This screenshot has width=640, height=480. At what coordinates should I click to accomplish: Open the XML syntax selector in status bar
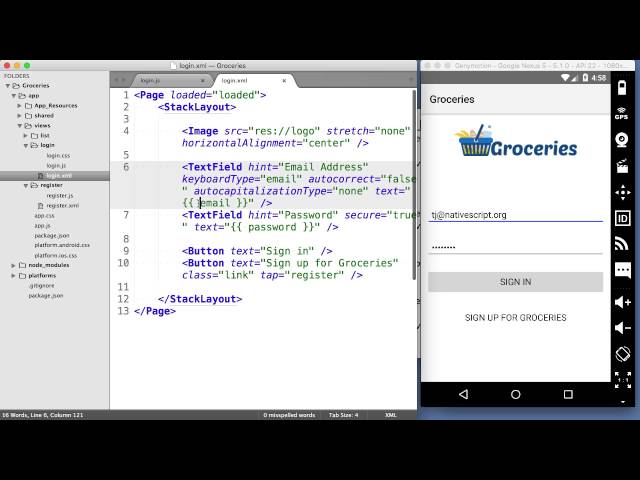[x=391, y=415]
